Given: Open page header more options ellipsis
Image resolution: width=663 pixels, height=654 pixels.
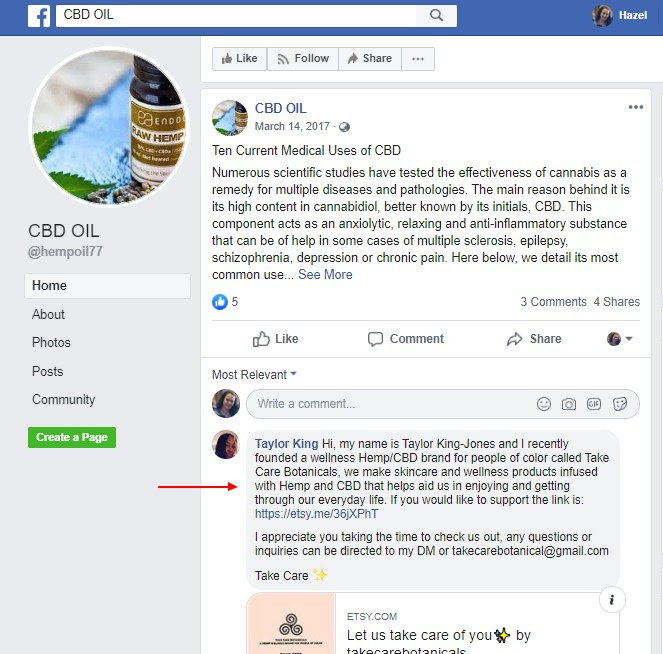Looking at the screenshot, I should tap(418, 59).
